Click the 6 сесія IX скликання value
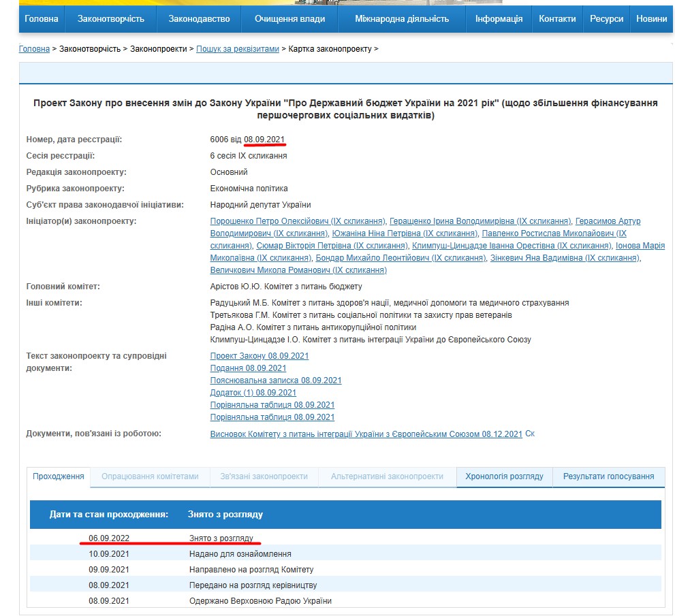675x616 pixels. click(249, 156)
